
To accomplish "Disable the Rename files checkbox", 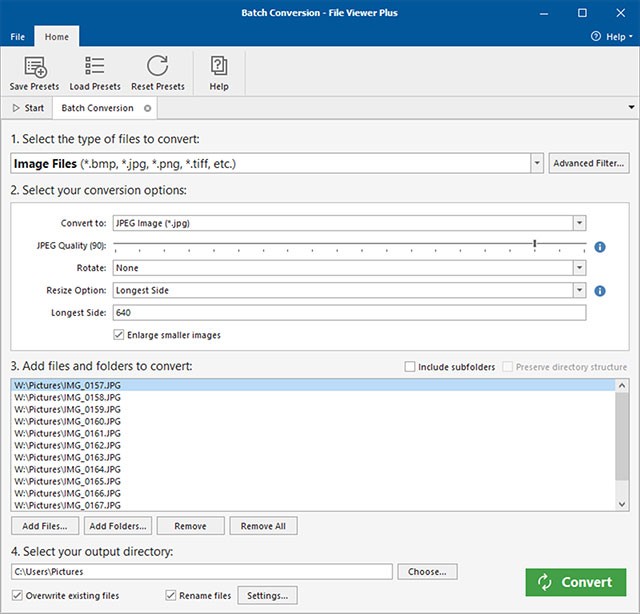I will click(171, 595).
